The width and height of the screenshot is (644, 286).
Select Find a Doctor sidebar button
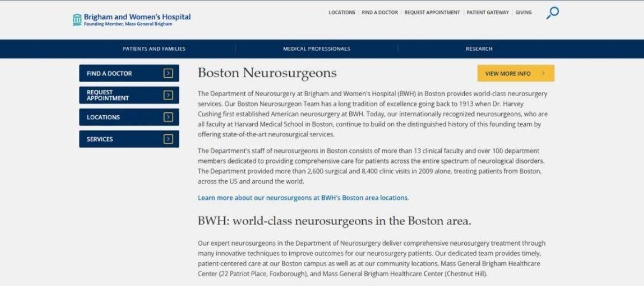[129, 73]
